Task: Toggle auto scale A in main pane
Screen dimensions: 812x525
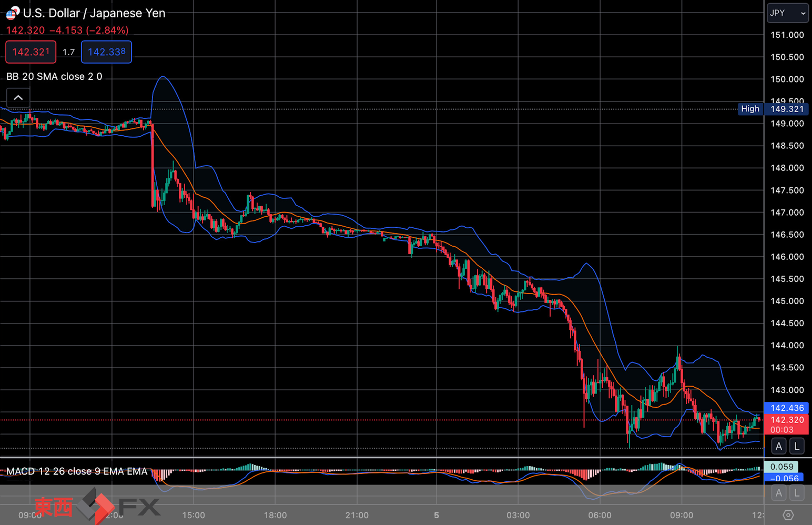Action: pyautogui.click(x=779, y=446)
